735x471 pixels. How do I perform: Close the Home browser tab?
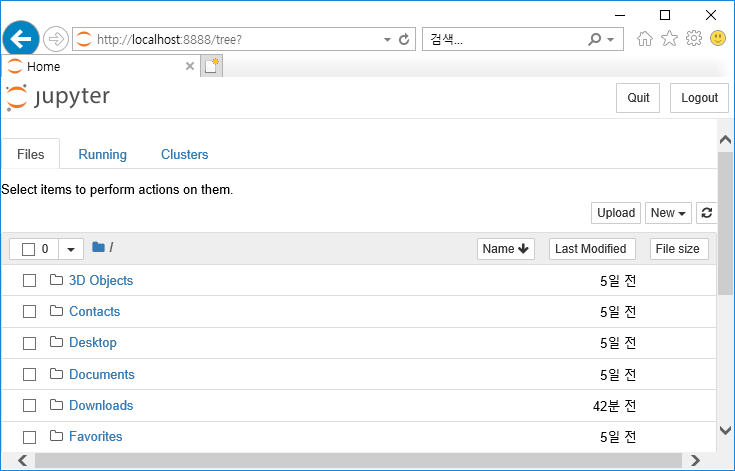point(190,66)
